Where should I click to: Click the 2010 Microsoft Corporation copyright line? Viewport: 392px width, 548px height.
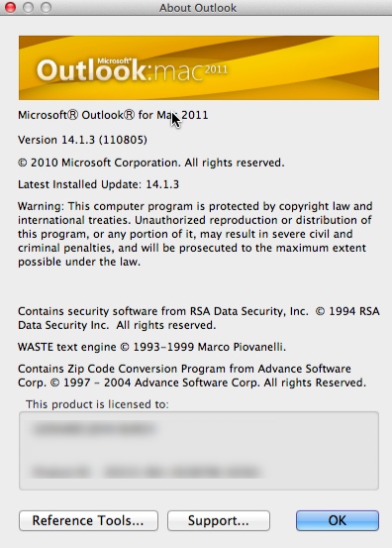pyautogui.click(x=151, y=163)
